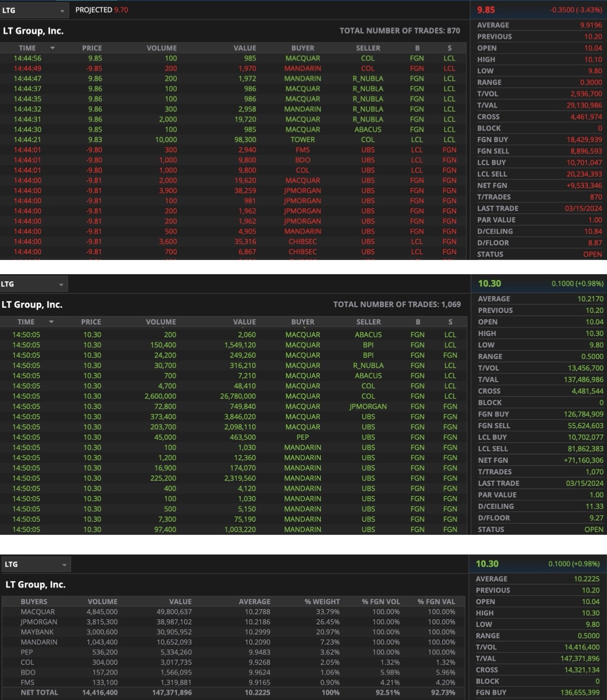Open the LTG symbol dropdown beside PROJECTED 9.70
The image size is (607, 700).
62,11
